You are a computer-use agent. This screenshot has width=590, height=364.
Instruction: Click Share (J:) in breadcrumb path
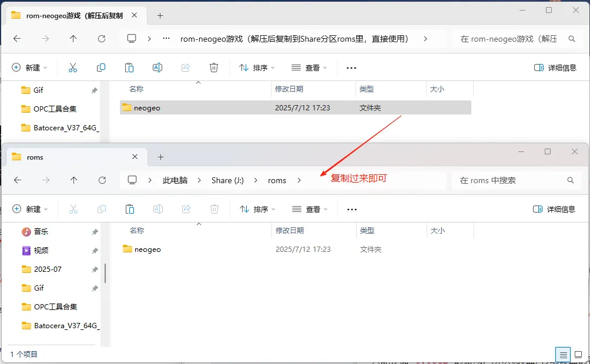click(227, 180)
